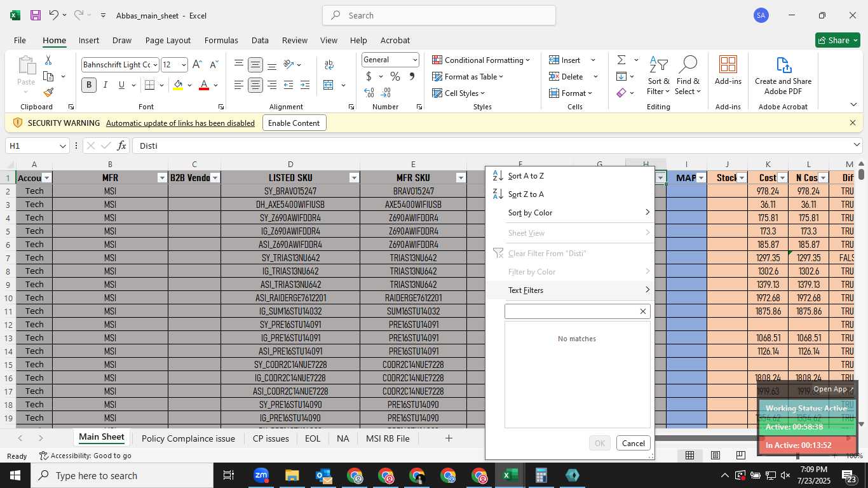Click the Share button
This screenshot has width=868, height=488.
pyautogui.click(x=838, y=40)
